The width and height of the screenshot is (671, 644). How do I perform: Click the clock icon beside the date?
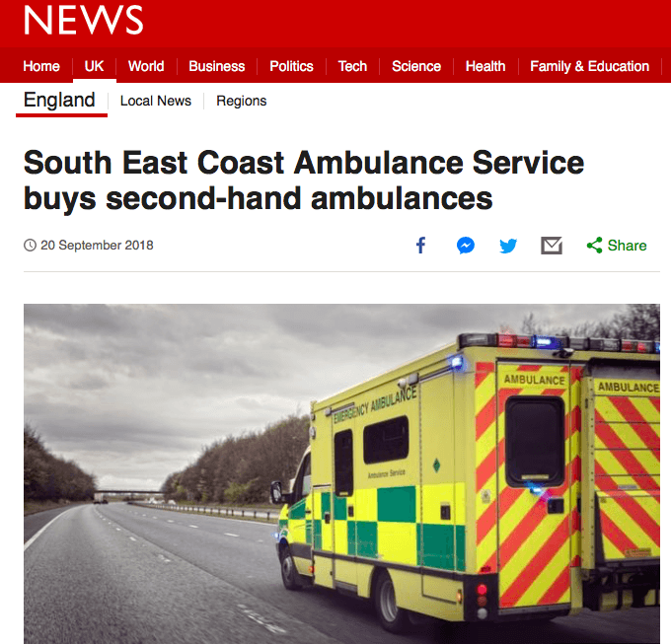(x=30, y=245)
